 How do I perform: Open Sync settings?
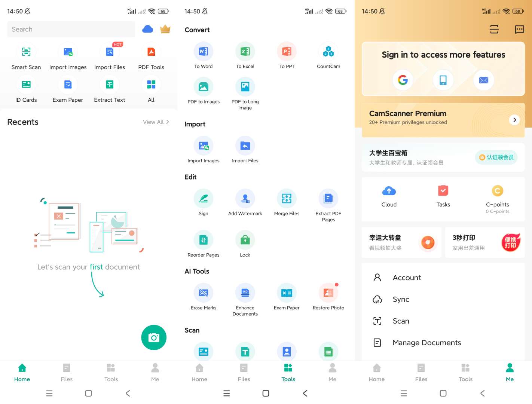click(443, 299)
